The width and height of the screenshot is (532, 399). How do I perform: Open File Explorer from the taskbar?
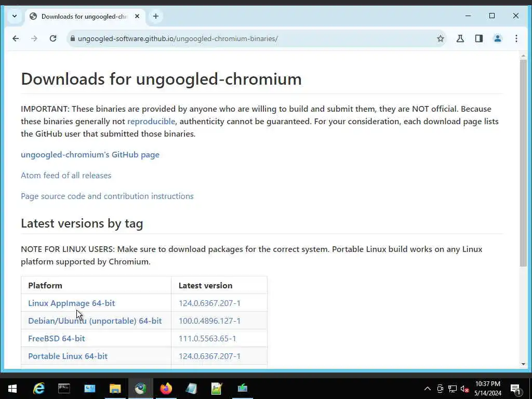115,389
